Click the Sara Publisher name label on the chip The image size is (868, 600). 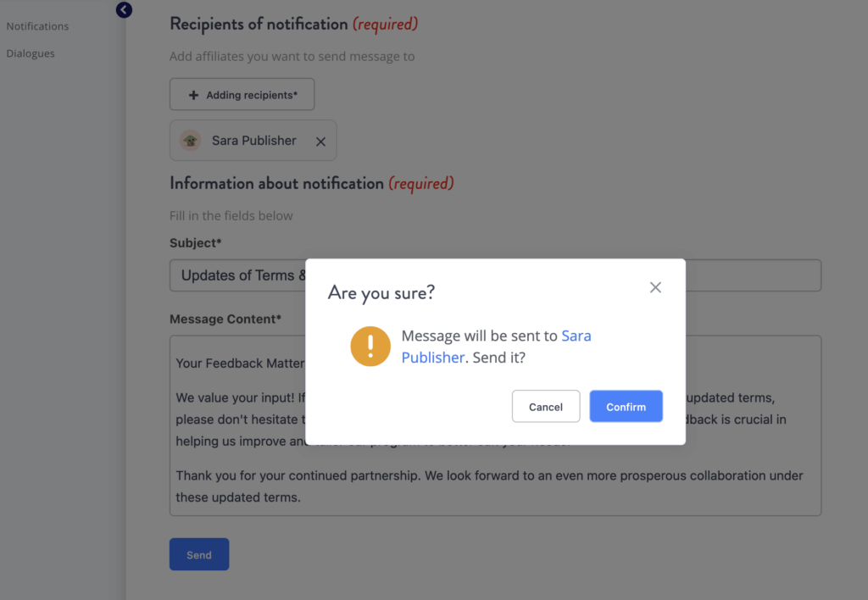[x=253, y=140]
